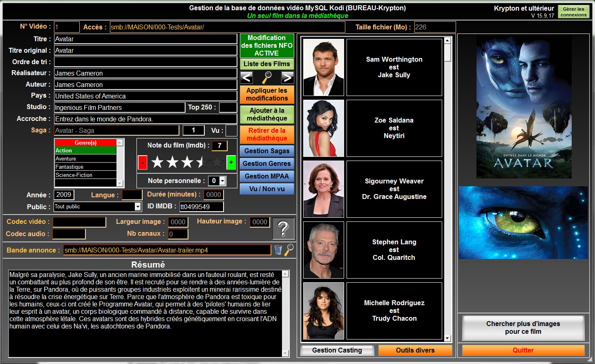Click the Codec vidéo field
Viewport: 595px width, 364px height.
[79, 222]
